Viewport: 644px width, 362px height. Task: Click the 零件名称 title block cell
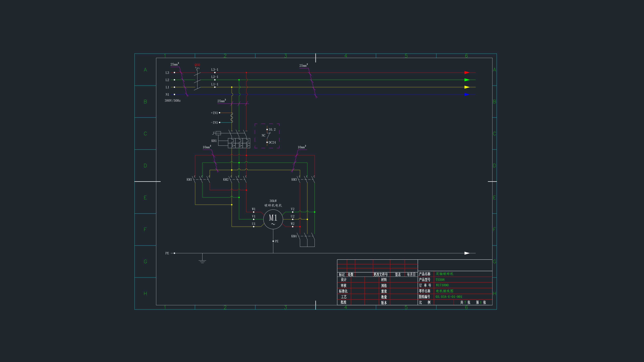pos(425,291)
